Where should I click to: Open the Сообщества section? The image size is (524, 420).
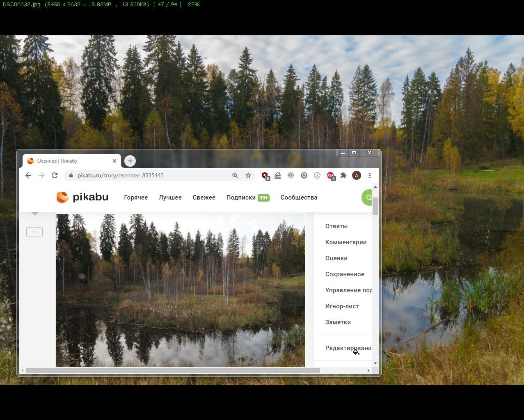pyautogui.click(x=299, y=197)
